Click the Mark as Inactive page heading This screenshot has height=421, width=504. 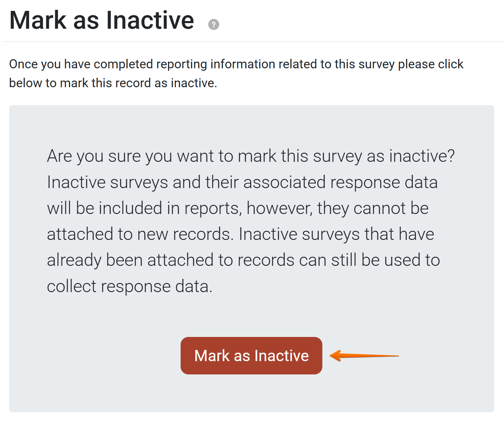coord(101,20)
